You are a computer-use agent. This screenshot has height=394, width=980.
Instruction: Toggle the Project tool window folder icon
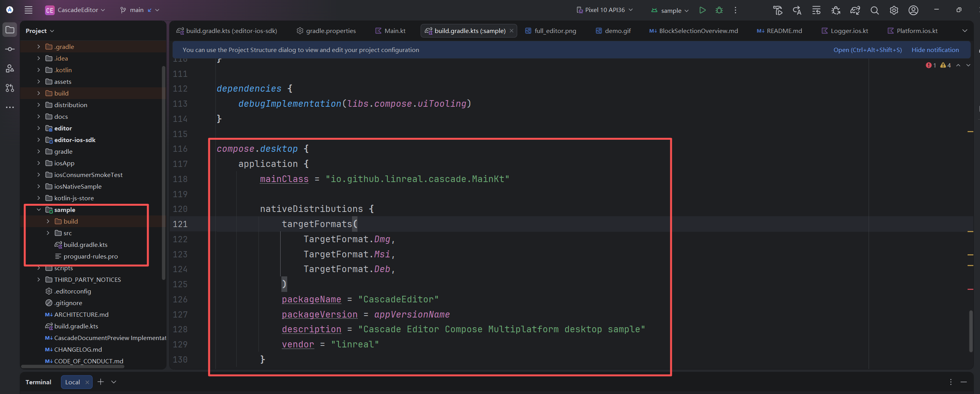pyautogui.click(x=10, y=30)
